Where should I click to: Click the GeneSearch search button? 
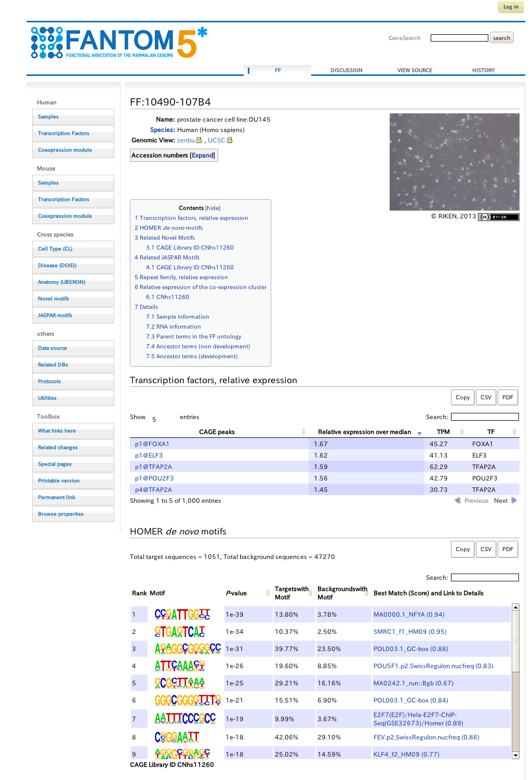pyautogui.click(x=501, y=38)
